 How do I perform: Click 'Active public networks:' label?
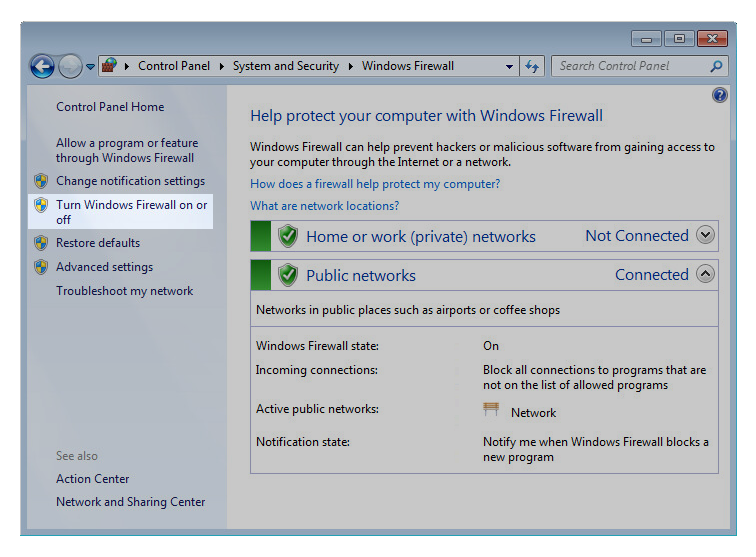click(317, 409)
